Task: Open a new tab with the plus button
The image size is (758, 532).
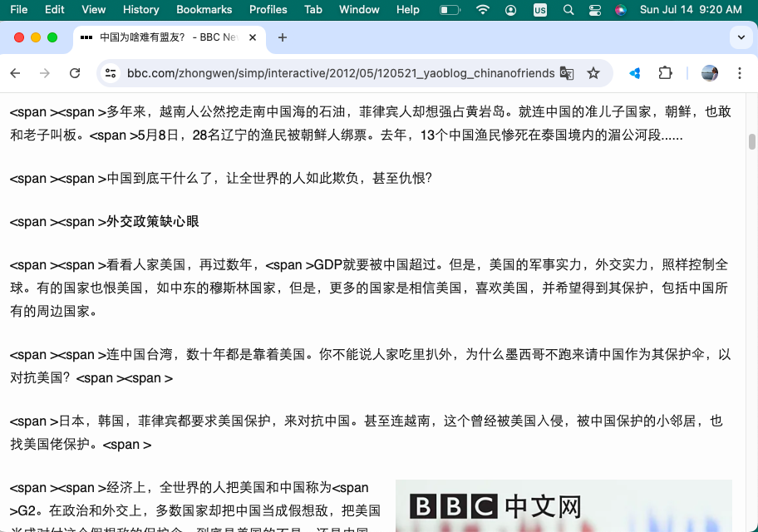Action: coord(283,37)
